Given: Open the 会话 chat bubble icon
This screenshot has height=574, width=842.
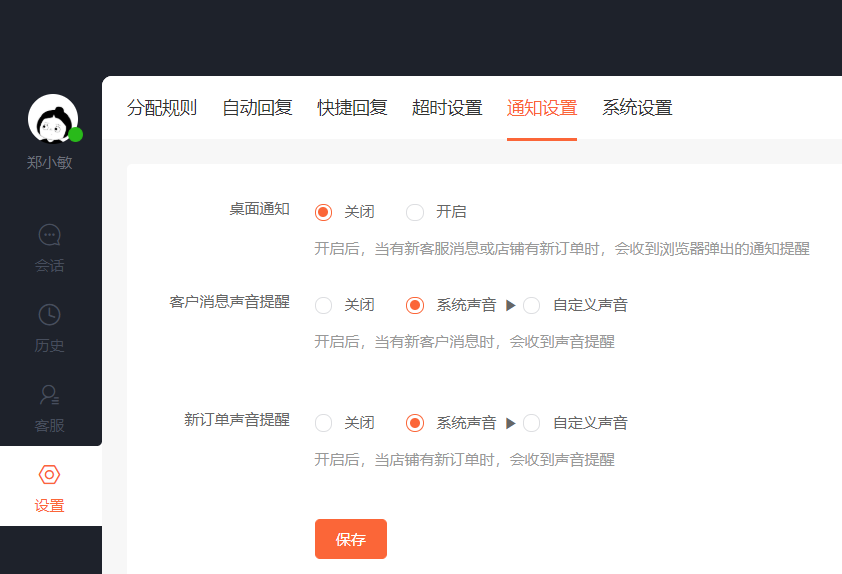Looking at the screenshot, I should point(49,235).
